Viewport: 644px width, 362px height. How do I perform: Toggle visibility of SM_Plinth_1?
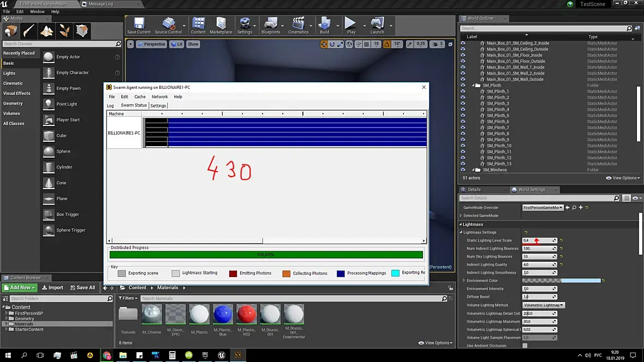tap(463, 92)
